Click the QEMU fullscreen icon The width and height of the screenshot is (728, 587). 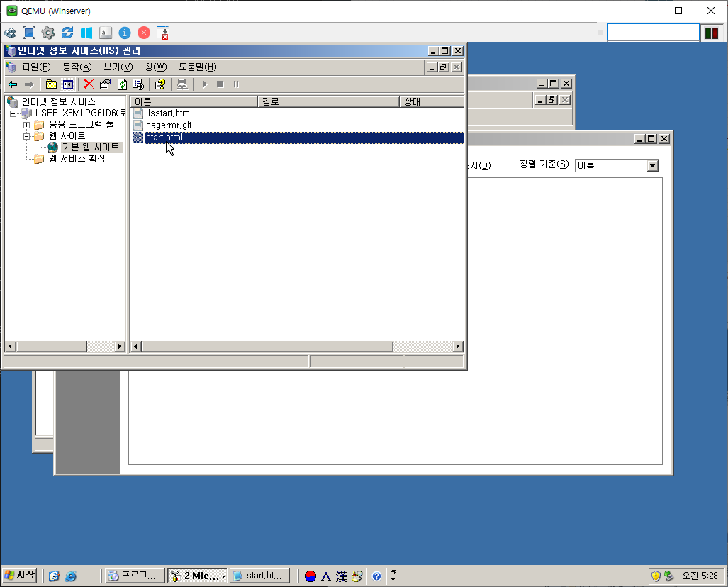point(29,33)
